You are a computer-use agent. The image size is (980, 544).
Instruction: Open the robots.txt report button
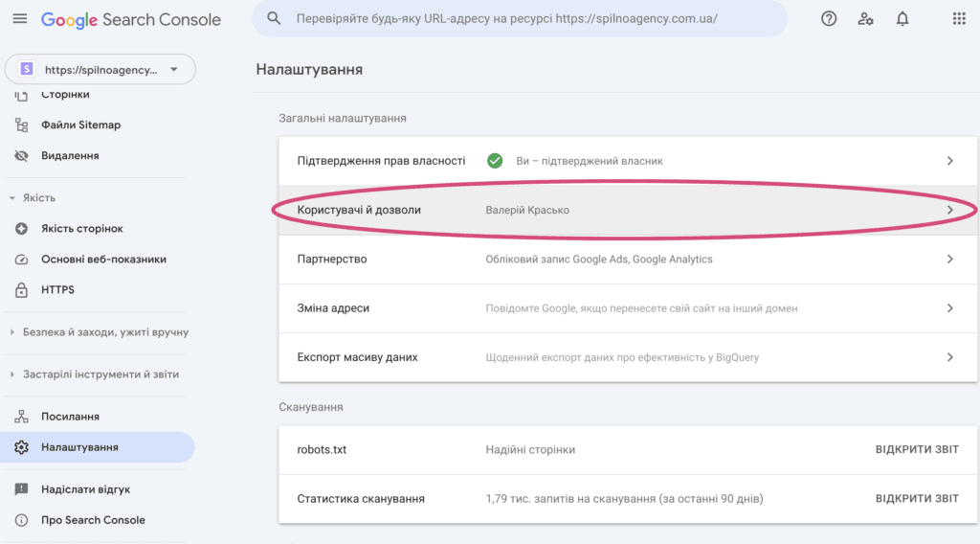[x=916, y=449]
